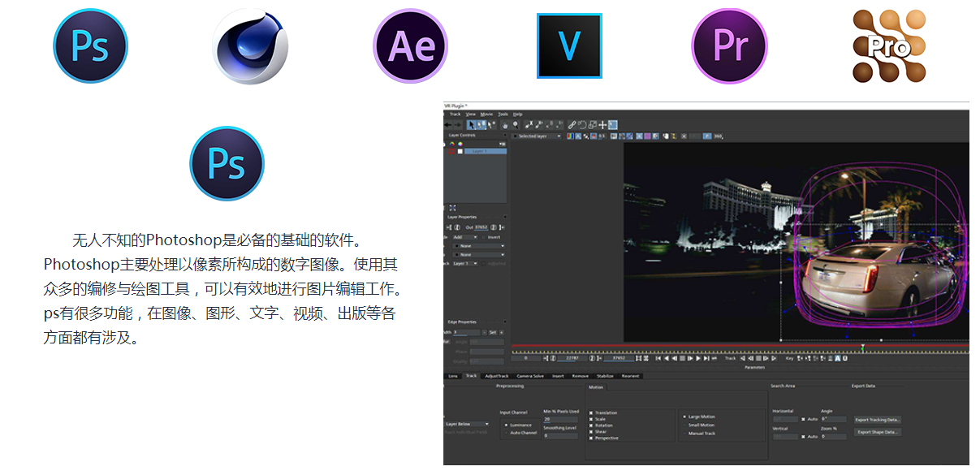Screen dimensions: 980x475
Task: Click the brown Mocha Pro icon
Action: point(888,46)
